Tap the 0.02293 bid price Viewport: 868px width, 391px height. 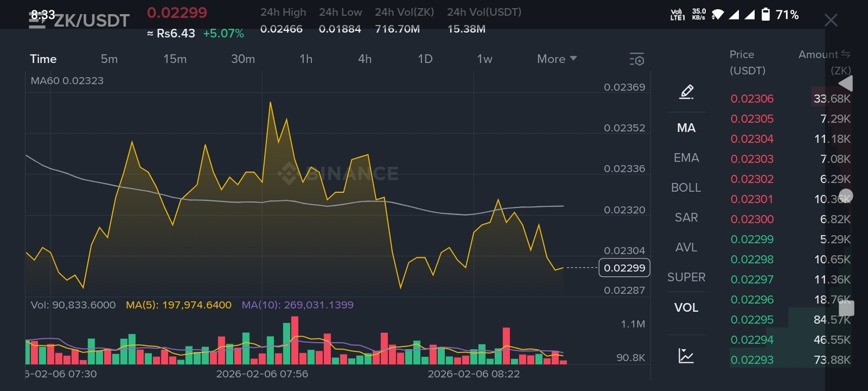(x=752, y=360)
